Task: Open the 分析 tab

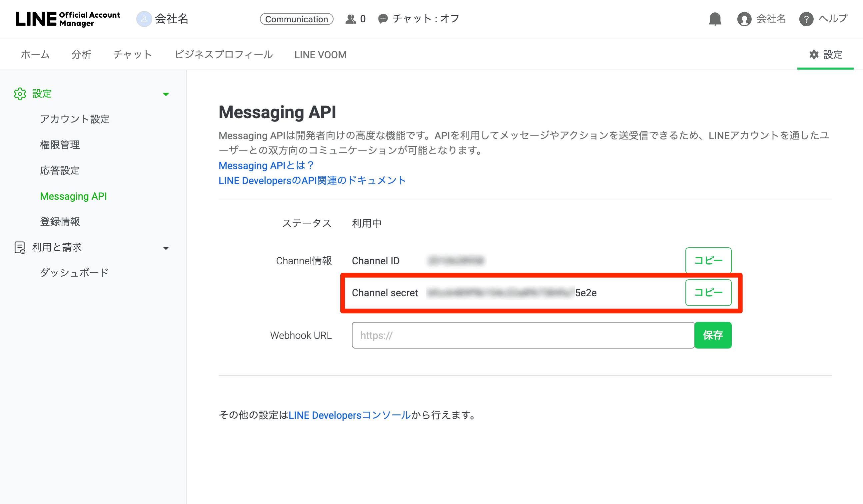Action: (82, 54)
